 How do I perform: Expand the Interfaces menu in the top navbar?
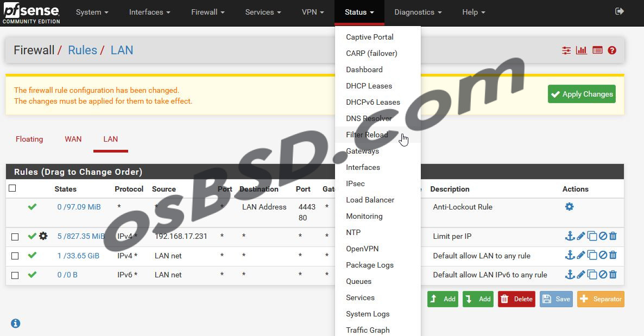point(149,12)
